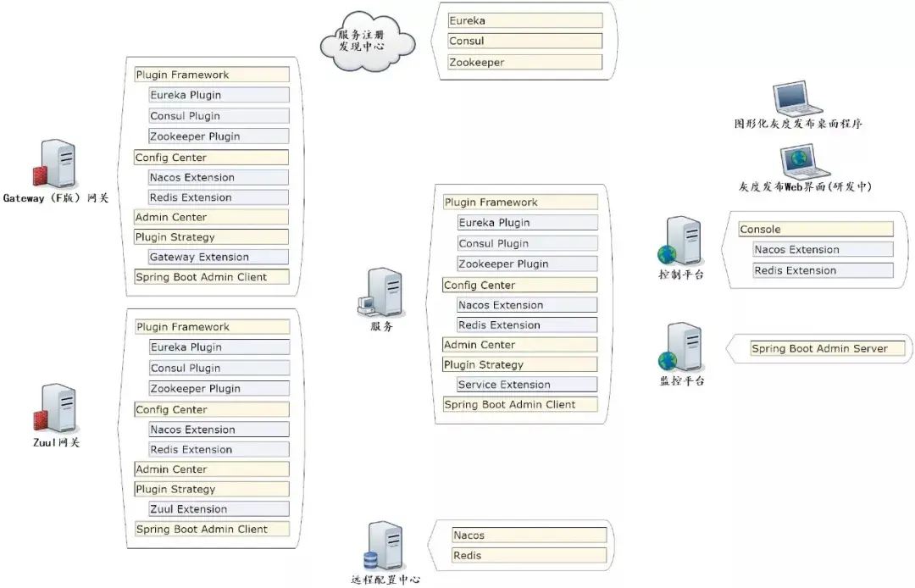Select Redis Extension under the Console box
This screenshot has height=588, width=915.
pyautogui.click(x=823, y=270)
